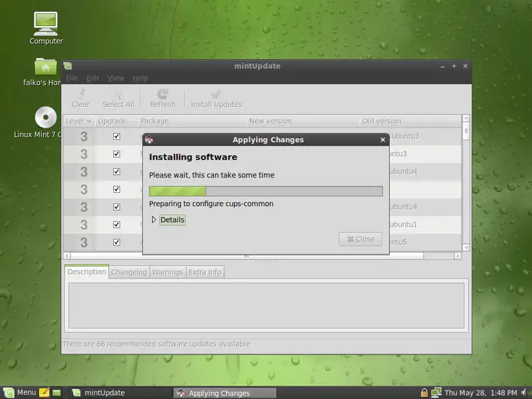Sort by the Old version column header
532x399 pixels.
click(x=410, y=121)
